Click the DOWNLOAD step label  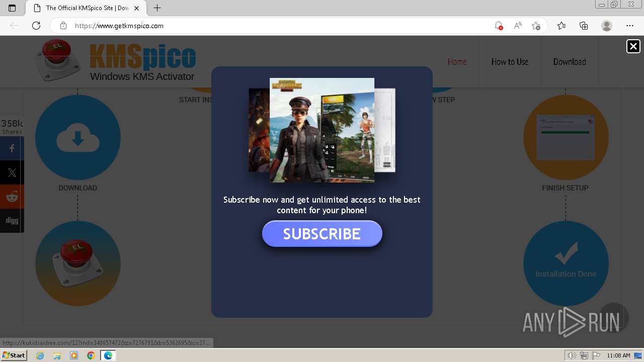click(x=78, y=188)
